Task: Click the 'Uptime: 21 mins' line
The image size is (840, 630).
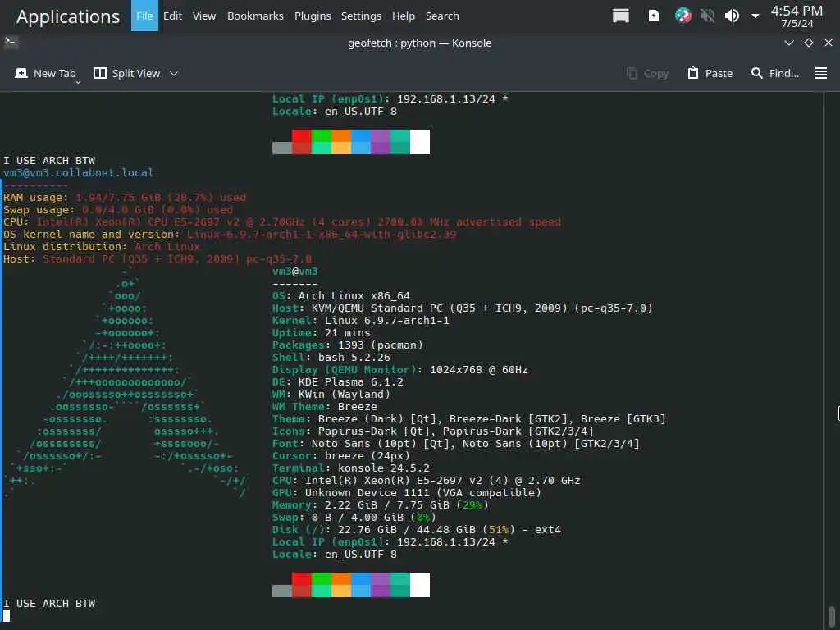Action: pos(322,333)
